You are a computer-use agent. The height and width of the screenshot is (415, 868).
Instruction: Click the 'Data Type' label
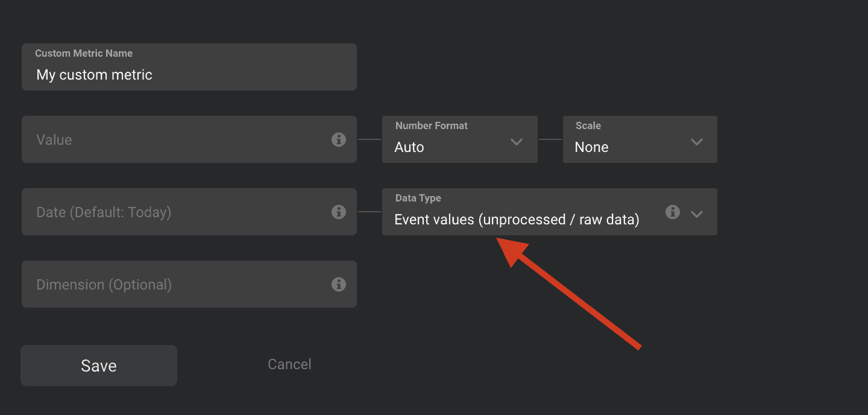coord(418,198)
